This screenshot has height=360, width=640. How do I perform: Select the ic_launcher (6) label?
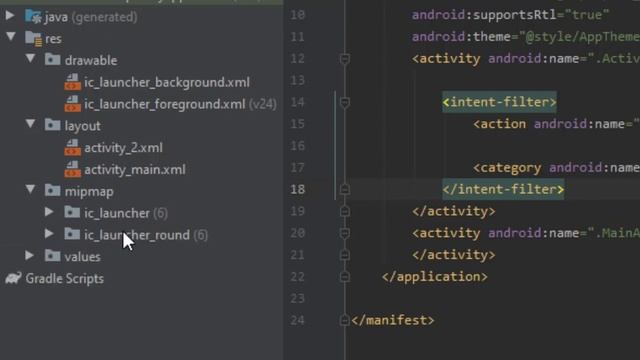tap(126, 213)
